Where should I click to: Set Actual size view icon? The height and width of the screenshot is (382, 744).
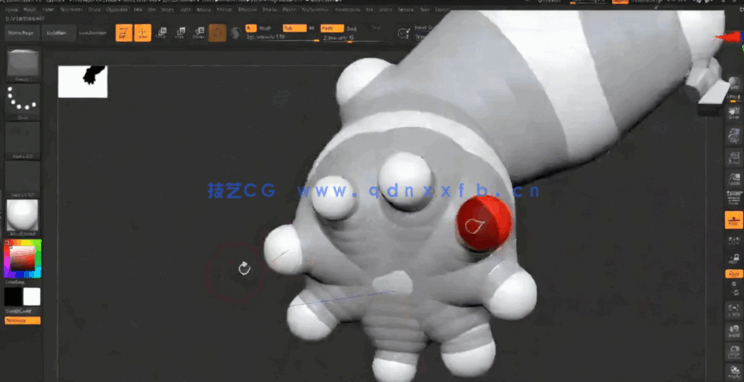pos(734,158)
